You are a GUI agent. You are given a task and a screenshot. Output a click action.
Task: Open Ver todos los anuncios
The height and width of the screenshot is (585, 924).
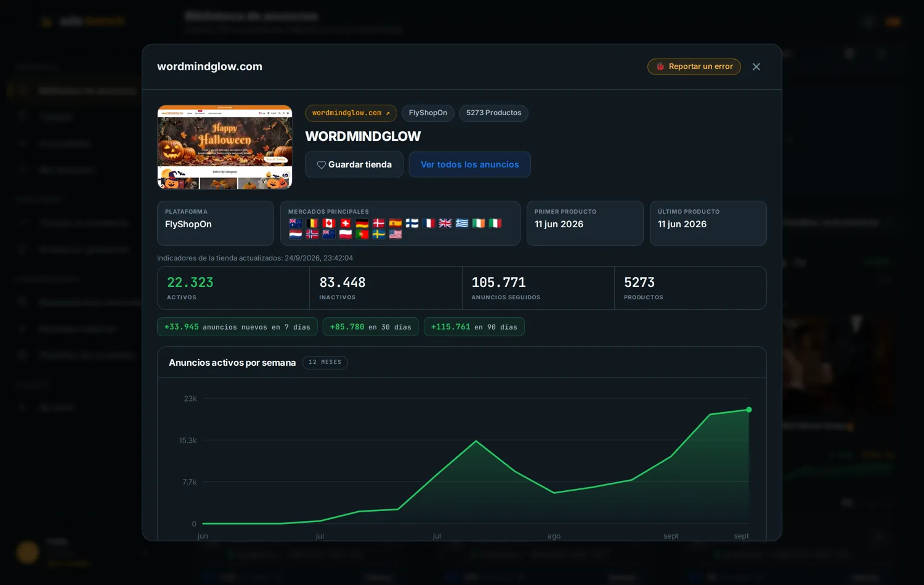click(470, 164)
